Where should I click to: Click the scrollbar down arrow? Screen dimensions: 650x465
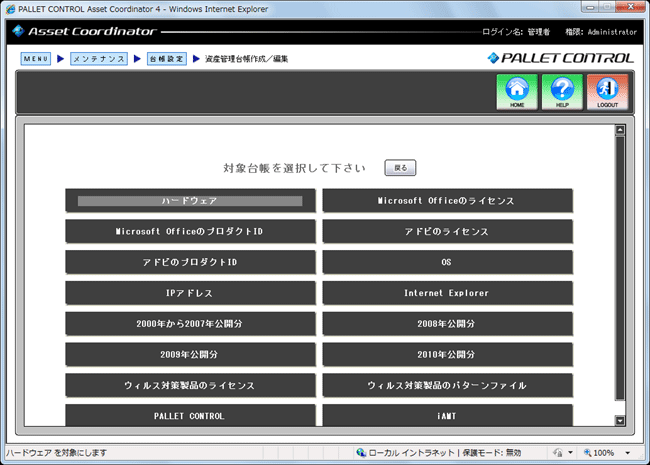pyautogui.click(x=620, y=421)
